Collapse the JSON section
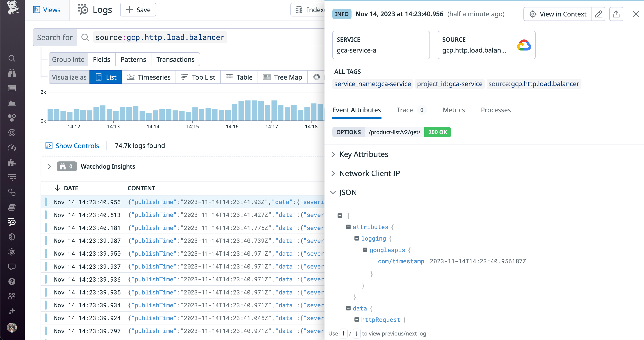Image resolution: width=644 pixels, height=340 pixels. click(333, 192)
